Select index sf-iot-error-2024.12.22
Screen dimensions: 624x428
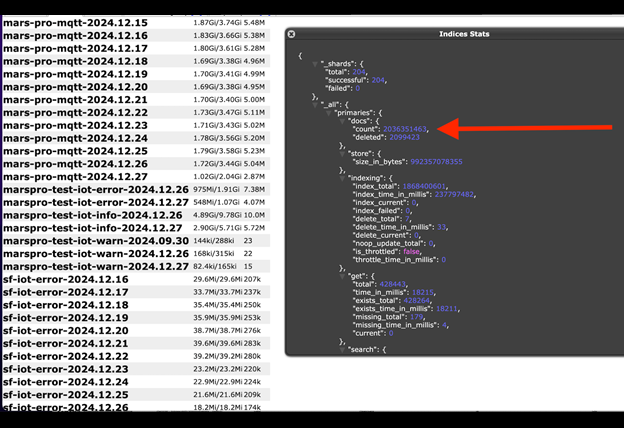[65, 356]
